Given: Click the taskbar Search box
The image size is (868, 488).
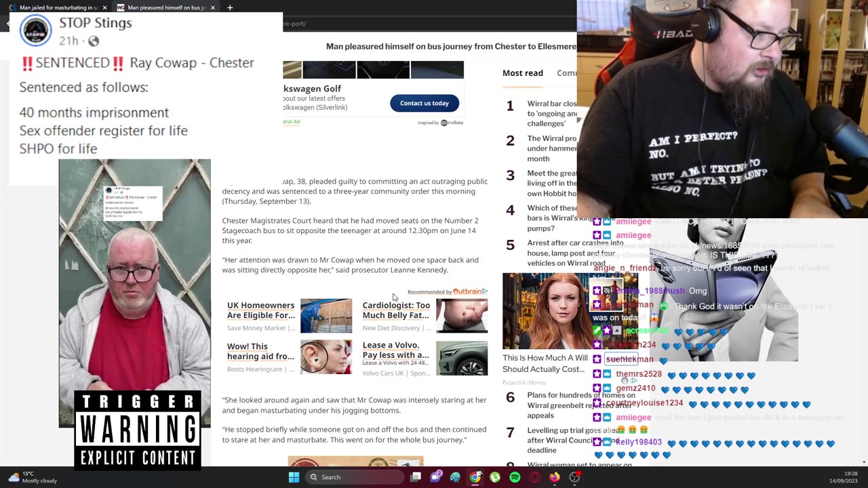Looking at the screenshot, I should (x=353, y=477).
